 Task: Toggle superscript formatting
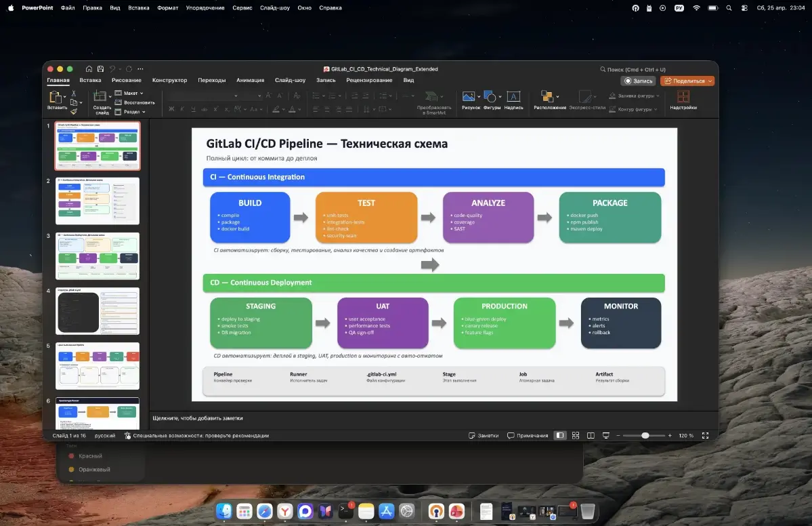point(215,109)
